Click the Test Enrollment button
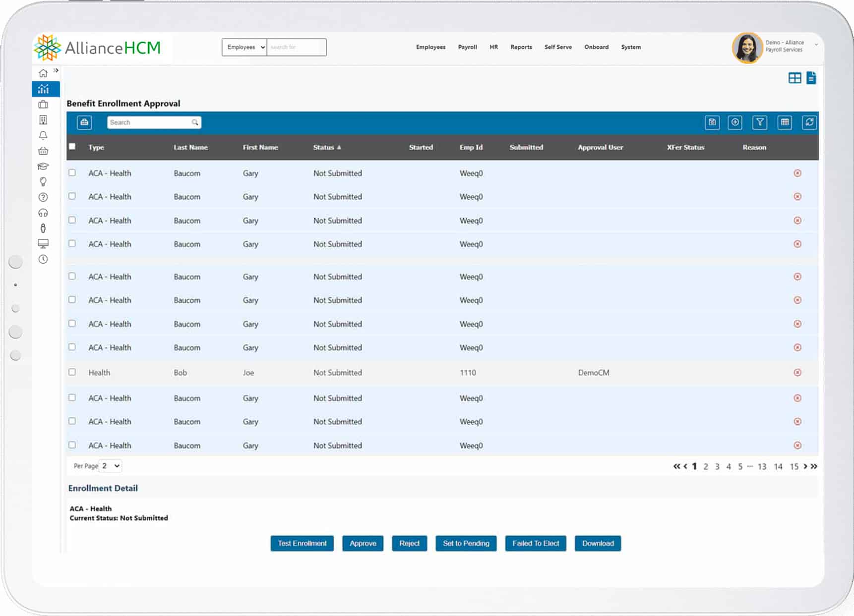Screen dimensions: 854x616 coord(302,543)
